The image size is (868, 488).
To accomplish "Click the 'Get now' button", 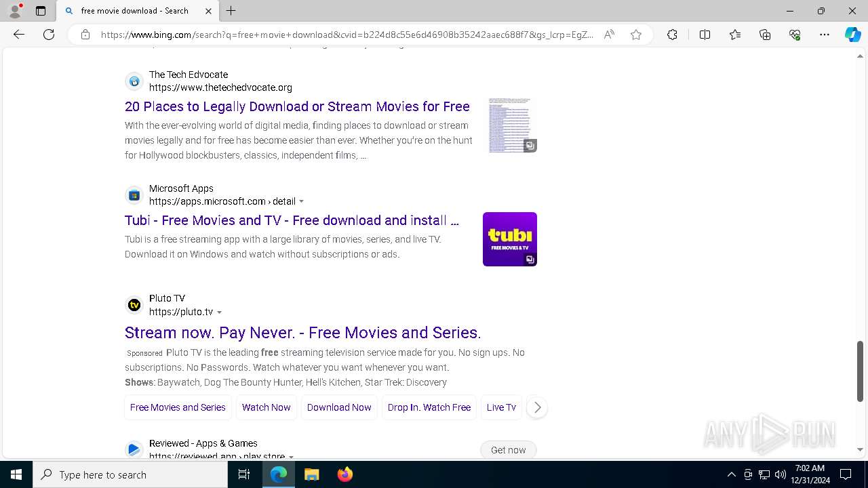I will [509, 450].
